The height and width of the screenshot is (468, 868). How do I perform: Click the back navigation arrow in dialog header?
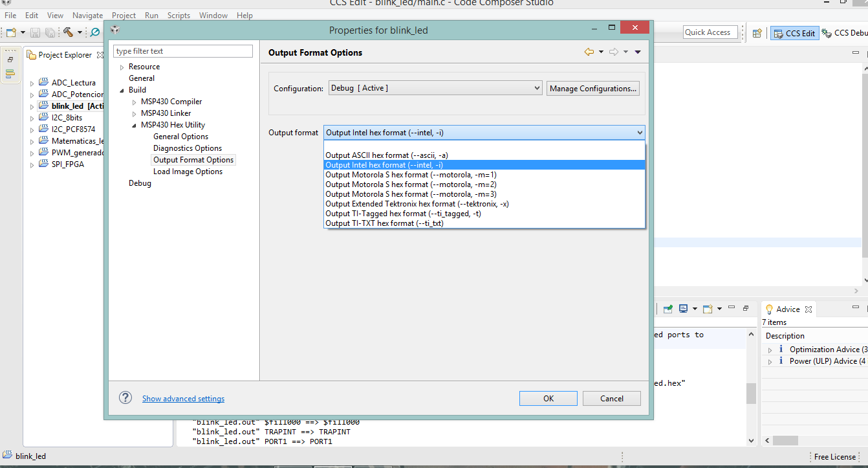589,52
